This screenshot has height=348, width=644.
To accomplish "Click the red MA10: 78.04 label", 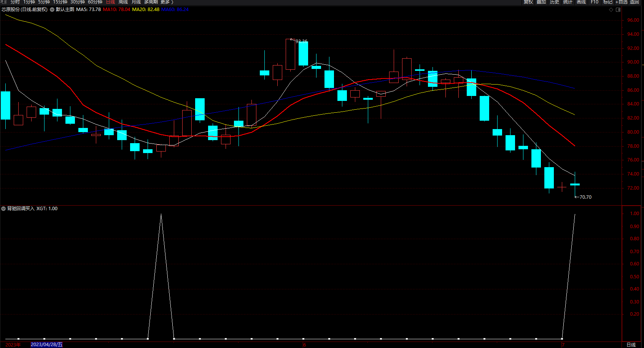I will [116, 10].
